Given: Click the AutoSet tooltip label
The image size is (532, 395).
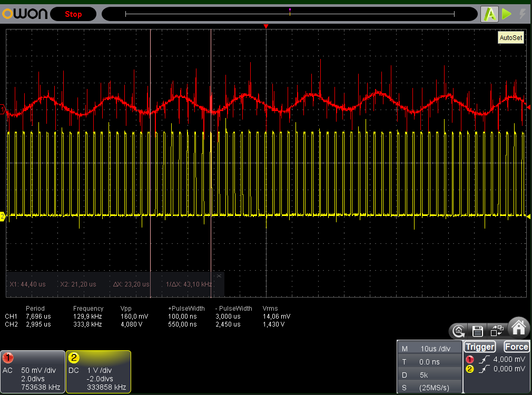Looking at the screenshot, I should tap(510, 38).
